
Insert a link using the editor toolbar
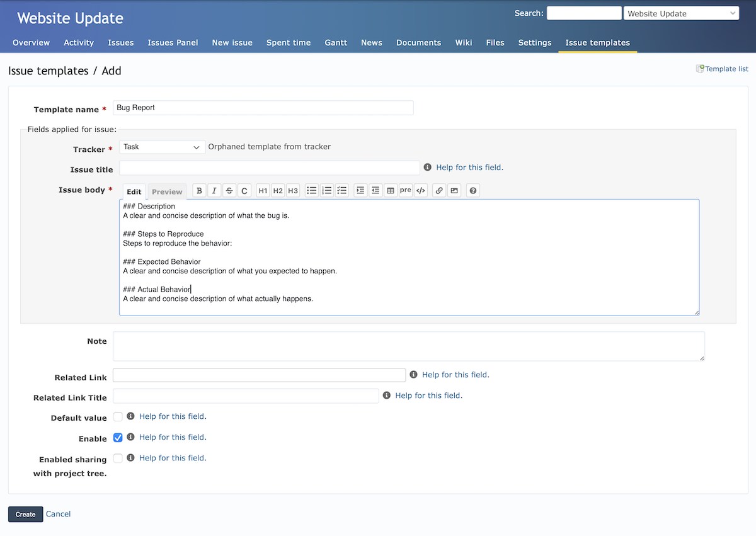click(438, 190)
